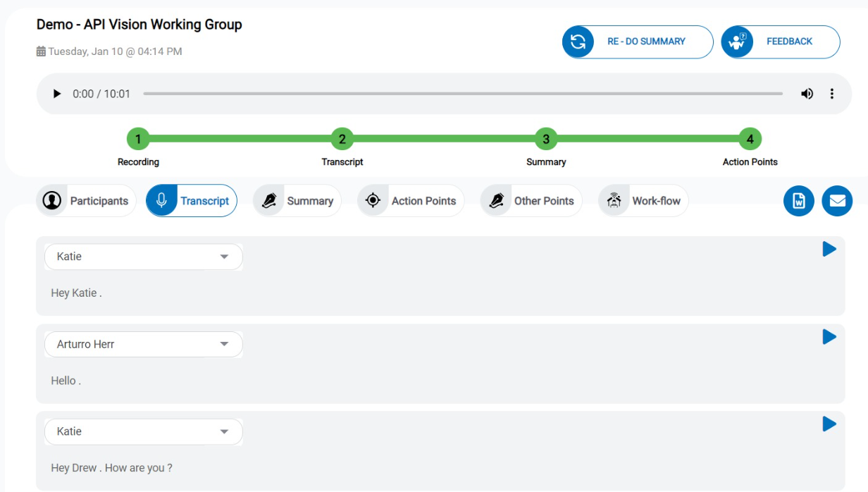Play the "Hello" transcript segment
This screenshot has height=492, width=868.
click(x=829, y=337)
